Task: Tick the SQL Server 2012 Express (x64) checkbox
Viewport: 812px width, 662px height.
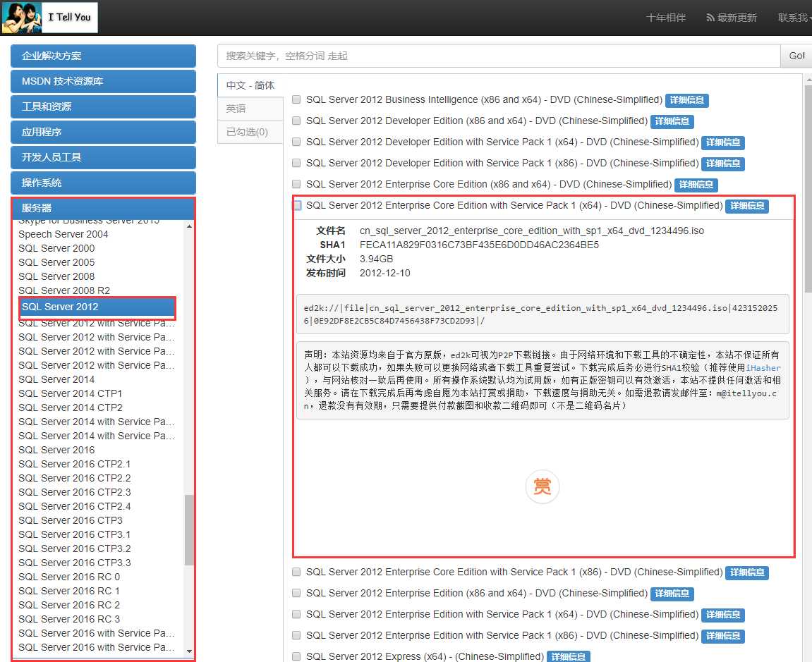Action: pos(296,656)
